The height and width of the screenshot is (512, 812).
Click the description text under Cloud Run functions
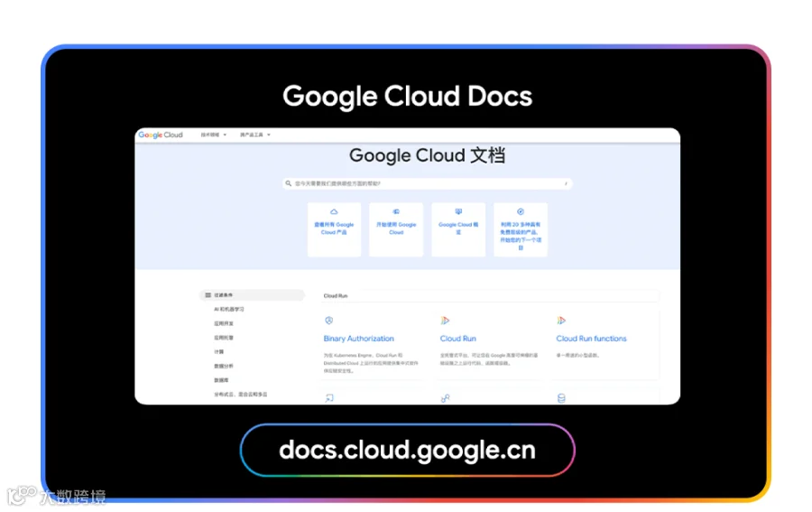click(578, 356)
